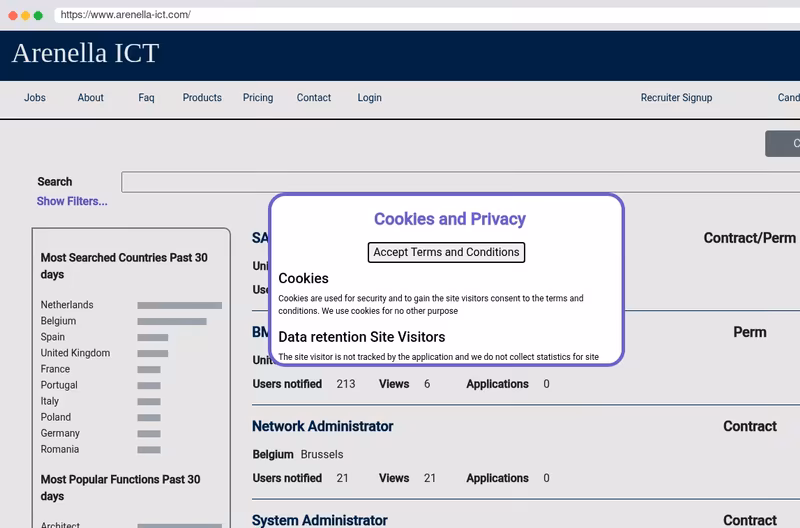800x528 pixels.
Task: Select Romania in countries list
Action: point(60,449)
